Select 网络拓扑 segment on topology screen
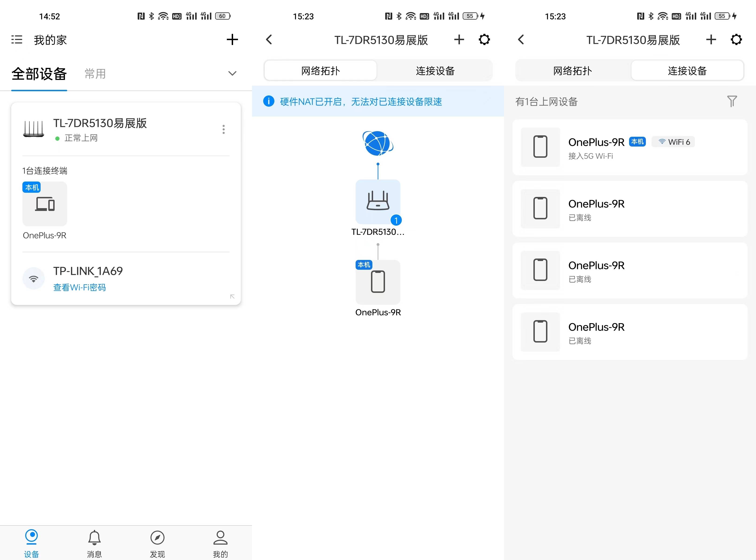756x560 pixels. [320, 70]
